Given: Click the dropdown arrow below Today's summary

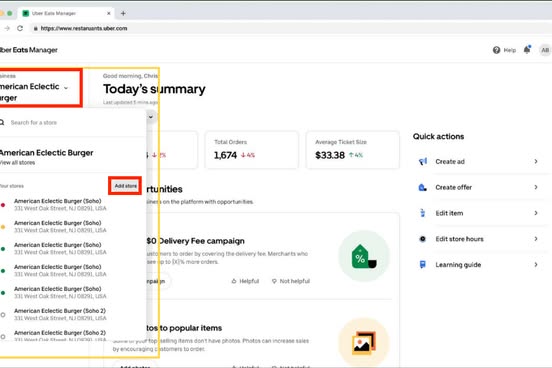Looking at the screenshot, I should point(151,117).
